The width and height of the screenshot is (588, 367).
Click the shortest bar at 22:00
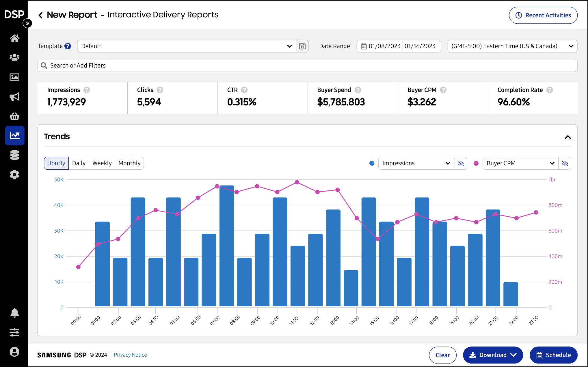click(x=511, y=294)
